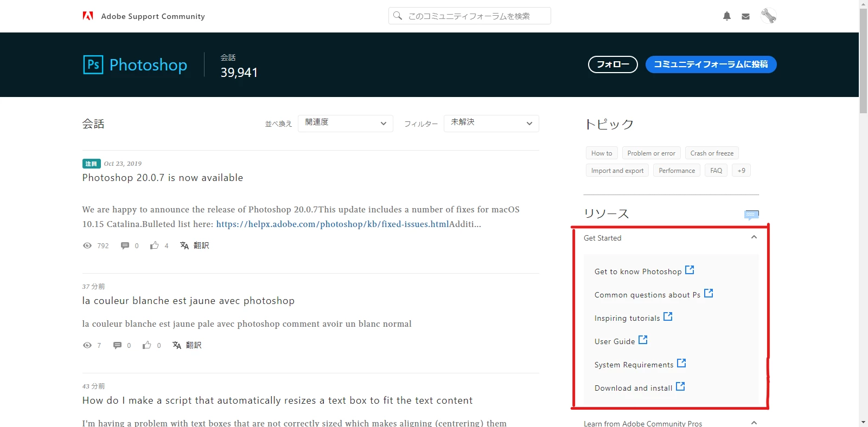Viewport: 868px width, 427px height.
Task: Like the couleur blanche post
Action: pyautogui.click(x=147, y=345)
